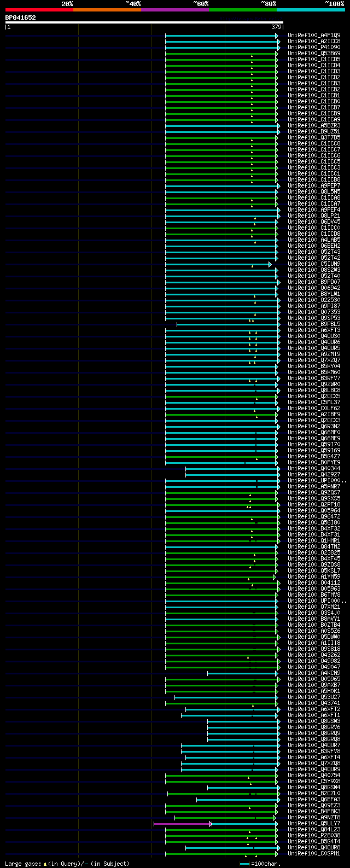Open hit UniRef100_A9PEP7
350x868 pixels.
coord(314,185)
